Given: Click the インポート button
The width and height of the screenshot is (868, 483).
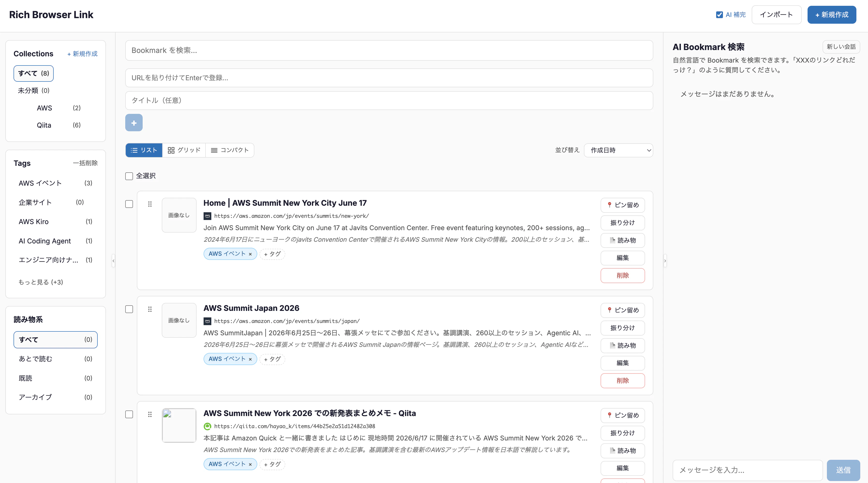Looking at the screenshot, I should (776, 15).
